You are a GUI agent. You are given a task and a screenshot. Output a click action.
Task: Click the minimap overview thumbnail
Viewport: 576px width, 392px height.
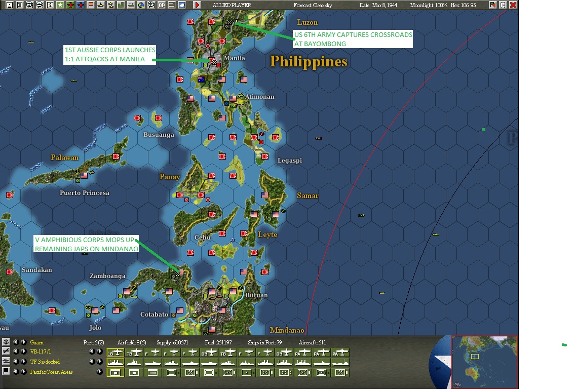point(484,362)
